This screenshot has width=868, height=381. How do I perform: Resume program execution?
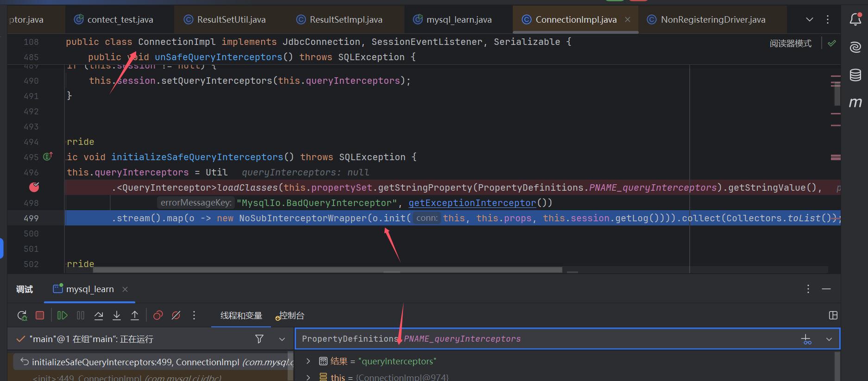point(62,315)
